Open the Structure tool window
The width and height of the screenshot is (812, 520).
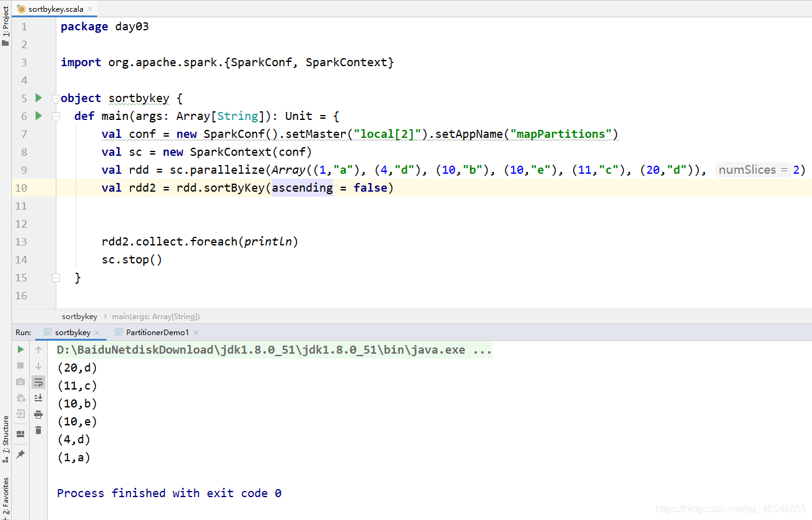click(x=6, y=439)
